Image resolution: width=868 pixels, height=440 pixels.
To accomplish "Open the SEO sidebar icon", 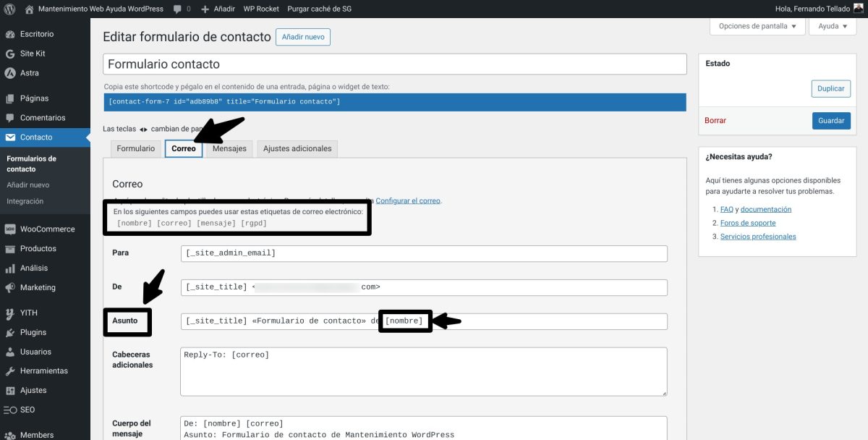I will pyautogui.click(x=10, y=410).
